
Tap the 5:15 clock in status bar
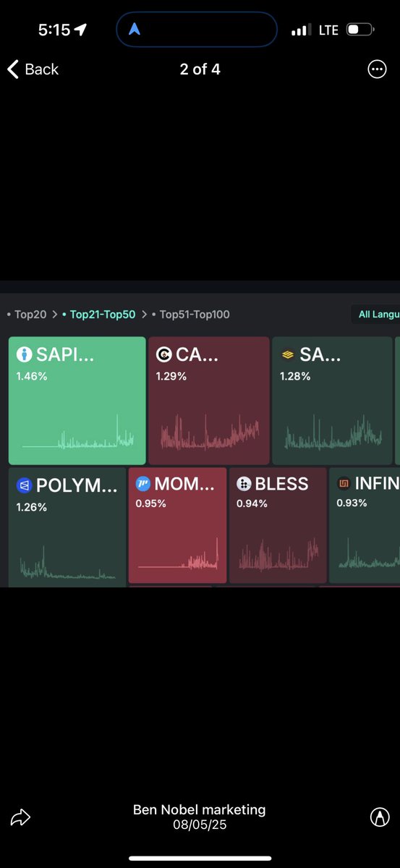pyautogui.click(x=54, y=30)
